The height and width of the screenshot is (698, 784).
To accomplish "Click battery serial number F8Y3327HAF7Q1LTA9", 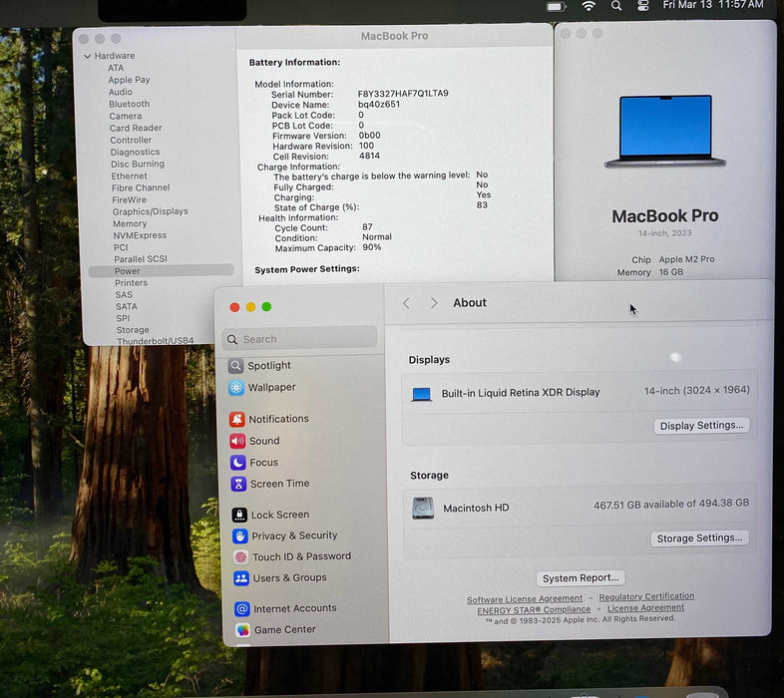I will pos(403,94).
